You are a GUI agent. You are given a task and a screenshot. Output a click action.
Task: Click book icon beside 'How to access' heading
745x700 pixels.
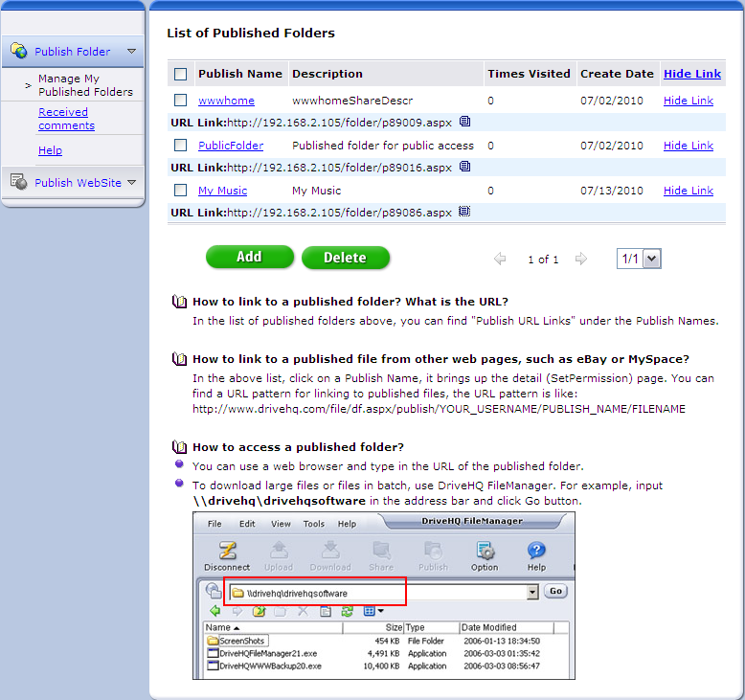coord(178,447)
